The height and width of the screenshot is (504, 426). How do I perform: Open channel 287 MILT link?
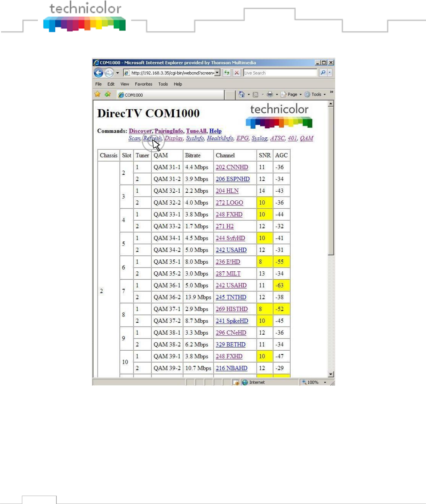pos(228,274)
